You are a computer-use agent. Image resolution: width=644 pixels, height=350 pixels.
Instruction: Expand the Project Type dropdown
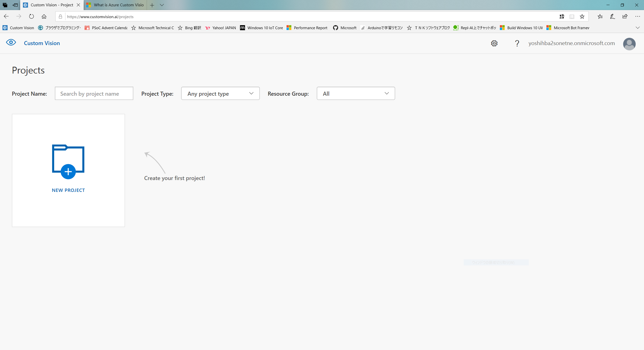220,93
